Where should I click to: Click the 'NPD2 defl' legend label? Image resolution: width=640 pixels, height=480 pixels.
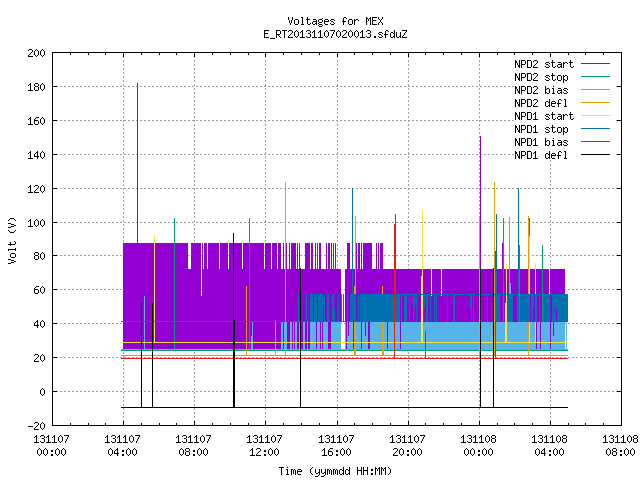click(541, 103)
